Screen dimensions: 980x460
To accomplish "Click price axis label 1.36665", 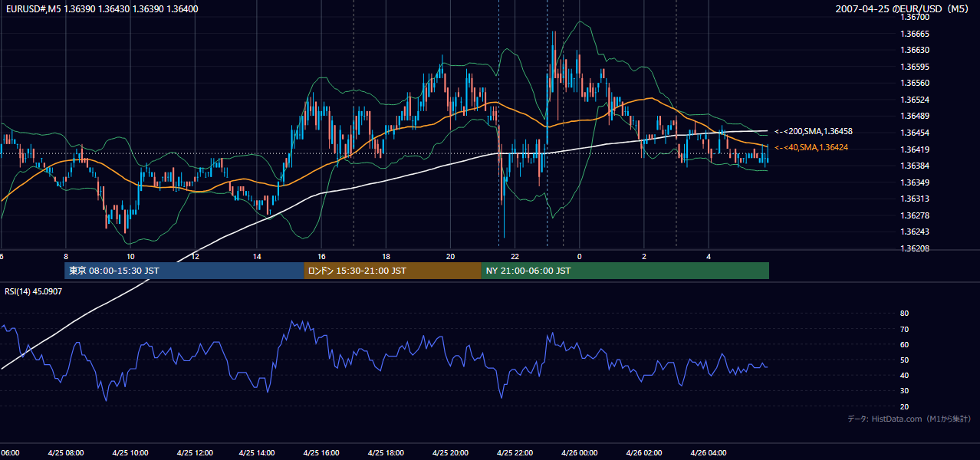I will [x=915, y=34].
